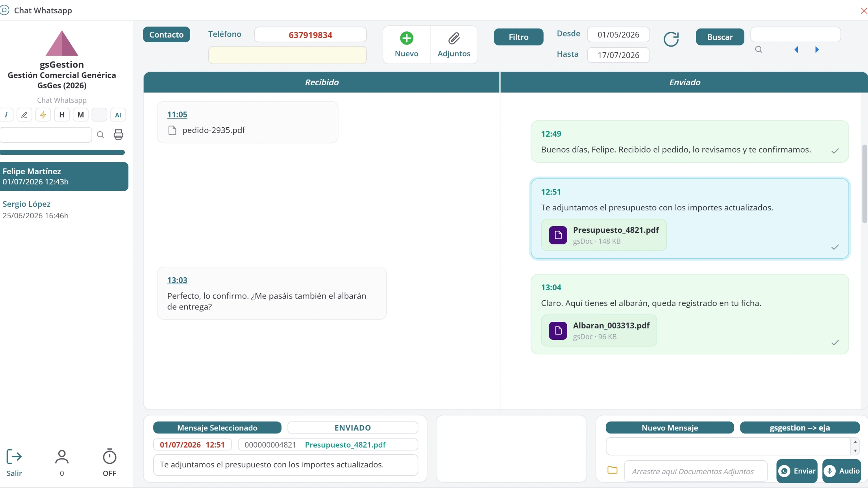Viewport: 868px width, 488px height.
Task: Click the info 'i' icon in sidebar
Action: (6, 115)
